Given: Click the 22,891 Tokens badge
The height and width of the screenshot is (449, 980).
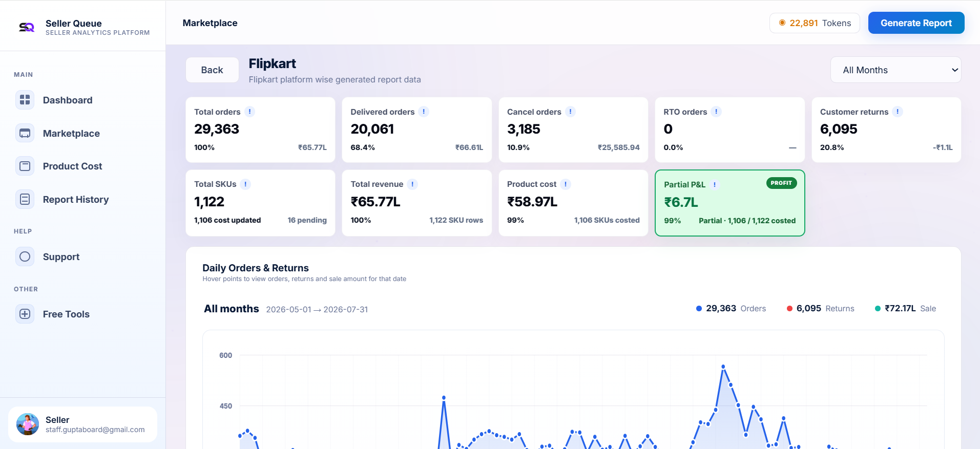Looking at the screenshot, I should 815,23.
